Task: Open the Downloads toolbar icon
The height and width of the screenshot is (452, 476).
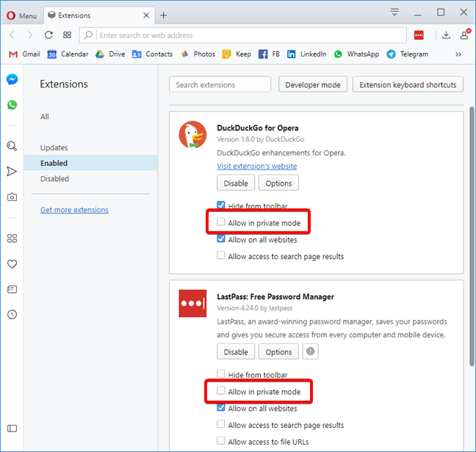Action: pyautogui.click(x=446, y=35)
